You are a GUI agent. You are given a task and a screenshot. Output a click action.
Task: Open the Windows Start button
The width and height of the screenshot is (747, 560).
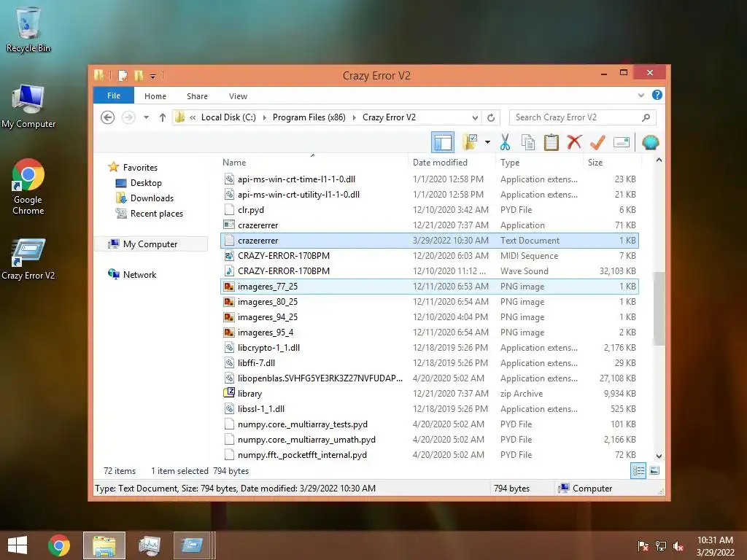pos(18,545)
